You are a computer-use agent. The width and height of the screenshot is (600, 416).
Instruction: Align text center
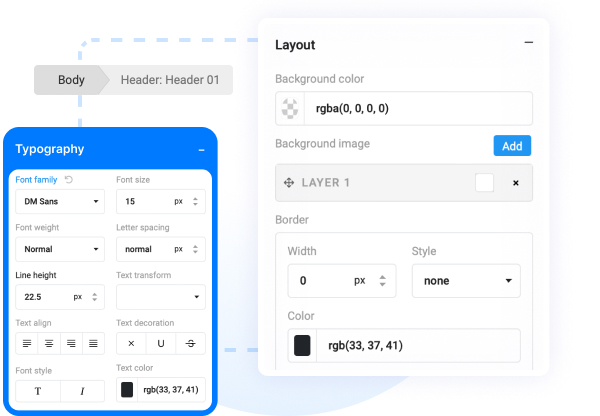49,343
